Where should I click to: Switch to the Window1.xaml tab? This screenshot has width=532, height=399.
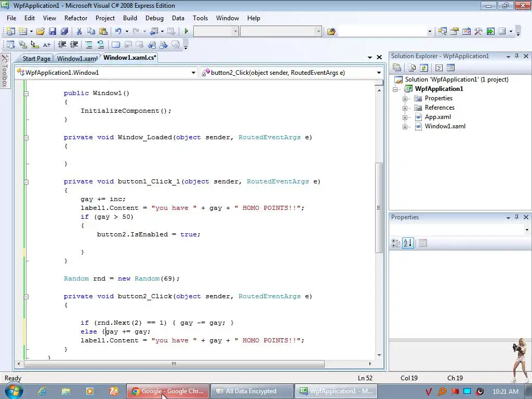click(x=77, y=58)
